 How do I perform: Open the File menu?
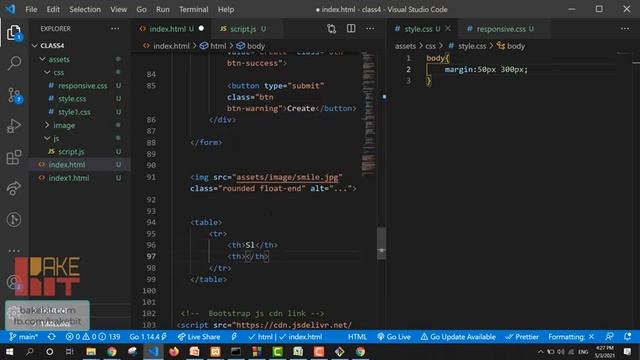click(x=31, y=9)
